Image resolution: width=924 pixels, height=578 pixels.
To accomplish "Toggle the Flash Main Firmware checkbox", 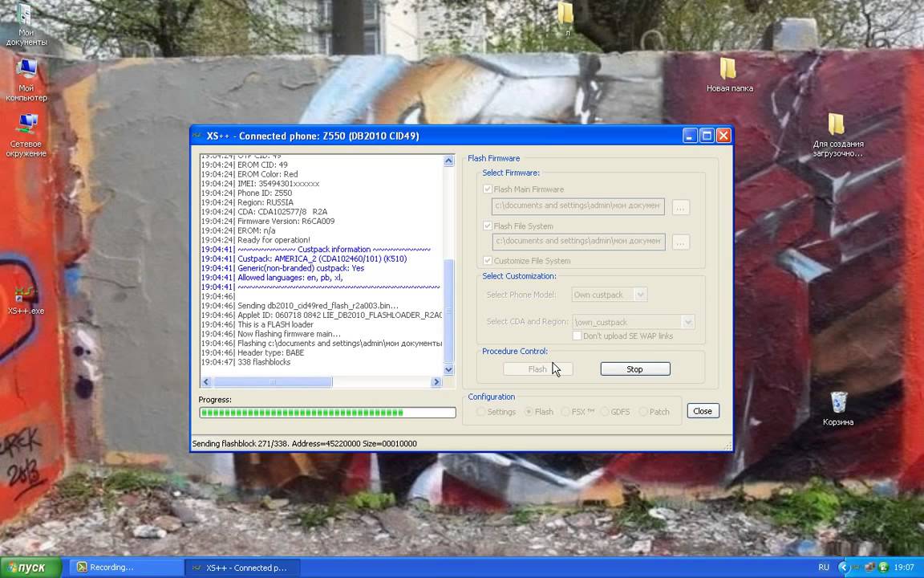I will tap(488, 189).
